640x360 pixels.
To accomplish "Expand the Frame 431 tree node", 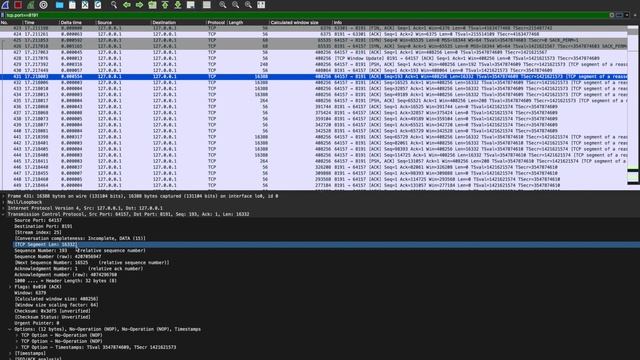I will [x=4, y=196].
